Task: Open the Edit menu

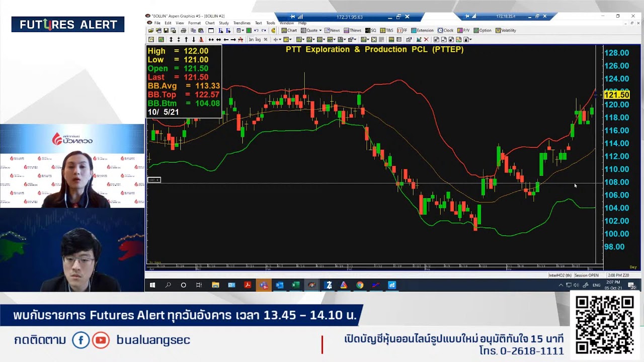Action: click(168, 23)
